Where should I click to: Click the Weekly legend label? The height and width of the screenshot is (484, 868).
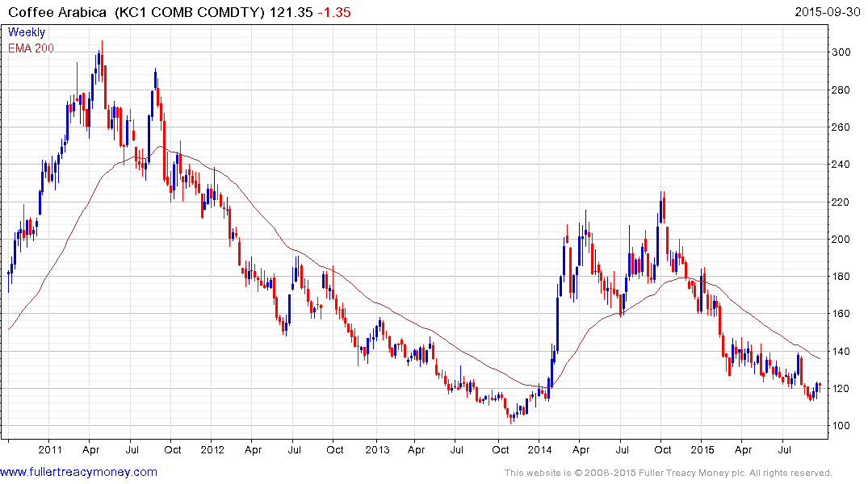point(27,32)
